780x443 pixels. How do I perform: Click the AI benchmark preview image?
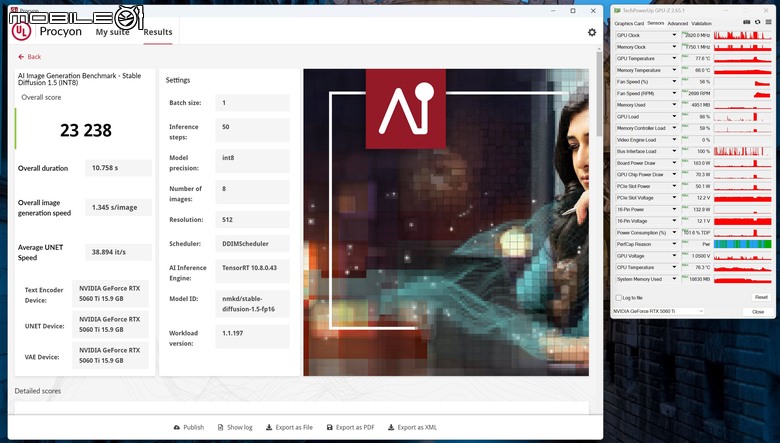pos(446,222)
